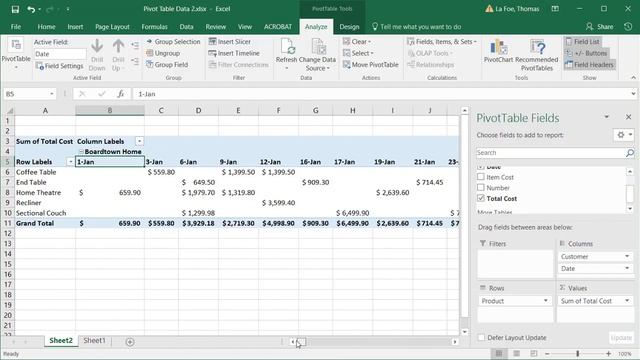Screen dimensions: 640x360
Task: Open the pane's Tools gear menu
Action: (624, 135)
